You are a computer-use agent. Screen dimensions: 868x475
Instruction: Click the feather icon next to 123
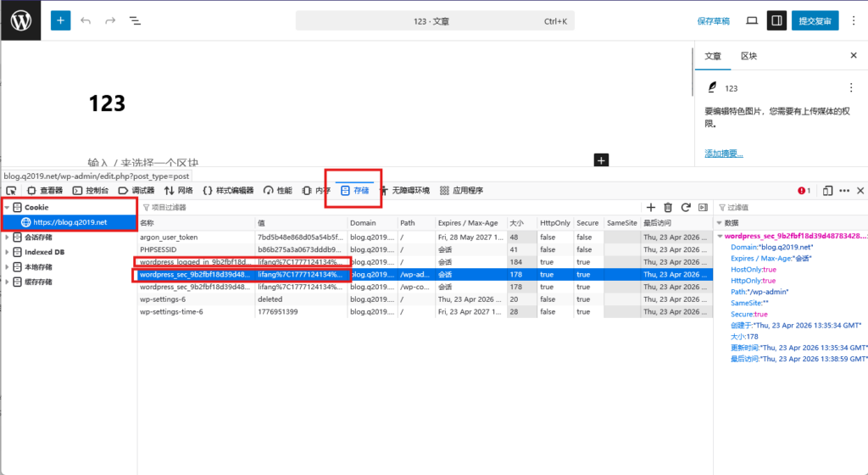pyautogui.click(x=712, y=87)
